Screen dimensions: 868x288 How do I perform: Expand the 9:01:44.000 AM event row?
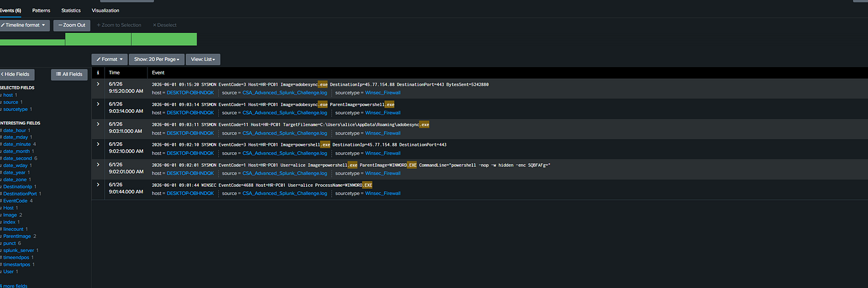[x=98, y=184]
